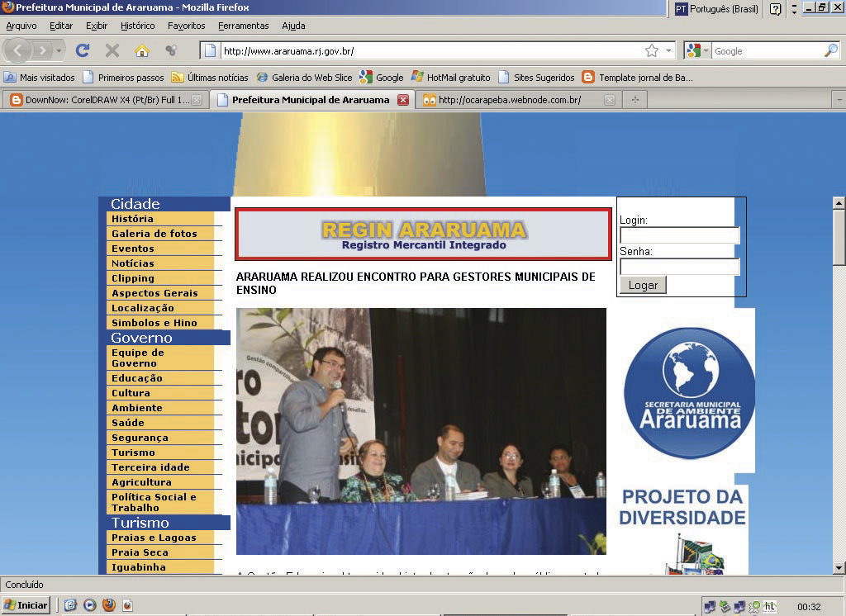Click the Senha password field
Image resolution: width=846 pixels, height=616 pixels.
pyautogui.click(x=679, y=267)
